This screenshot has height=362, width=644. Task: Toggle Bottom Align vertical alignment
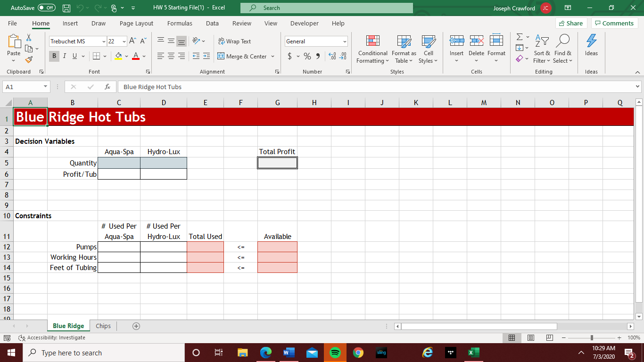[x=181, y=41]
